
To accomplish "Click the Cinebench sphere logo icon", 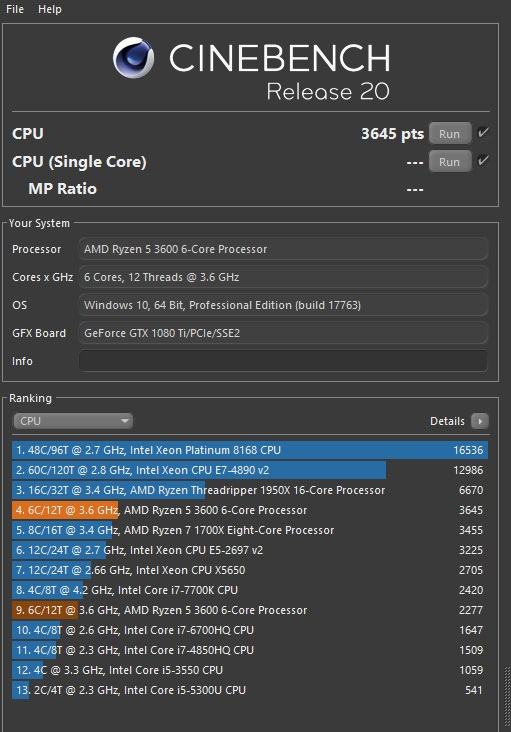I will [133, 57].
